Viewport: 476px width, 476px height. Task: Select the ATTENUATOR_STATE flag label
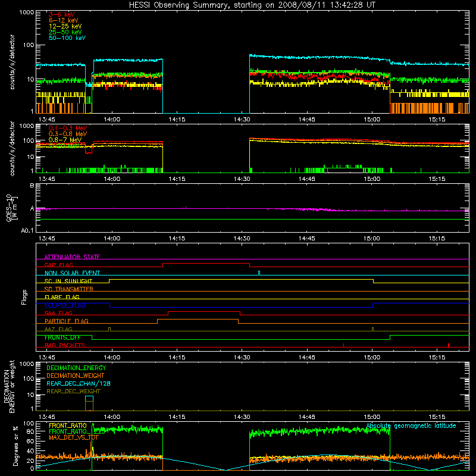[x=72, y=257]
